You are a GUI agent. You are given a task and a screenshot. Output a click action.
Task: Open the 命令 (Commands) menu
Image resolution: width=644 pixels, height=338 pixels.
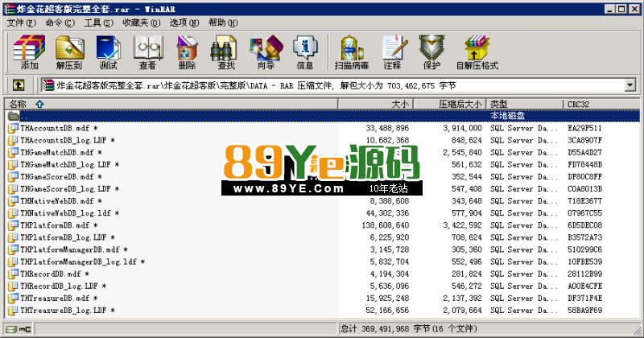click(x=60, y=23)
